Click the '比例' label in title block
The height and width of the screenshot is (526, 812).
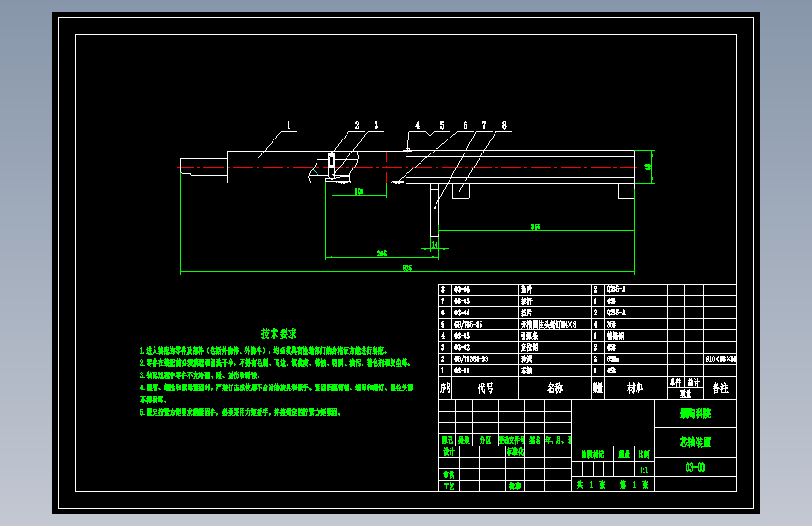pyautogui.click(x=644, y=454)
